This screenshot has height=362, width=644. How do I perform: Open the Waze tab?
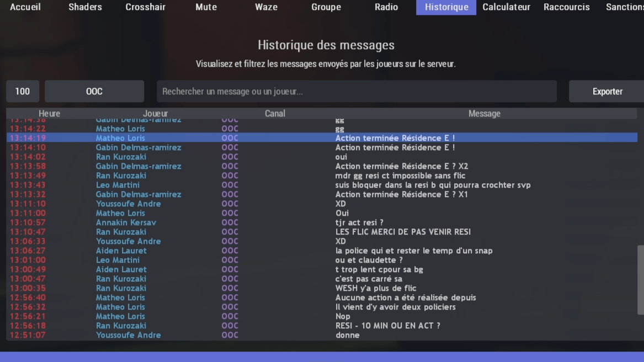point(267,7)
